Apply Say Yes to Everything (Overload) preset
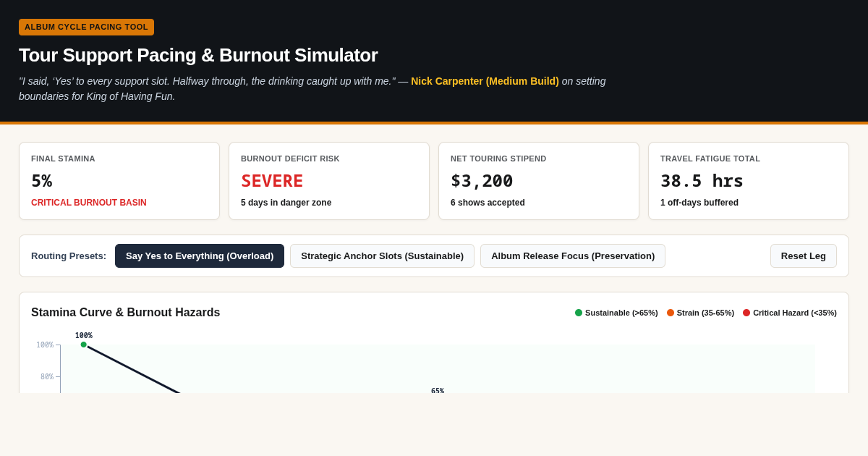 click(200, 256)
